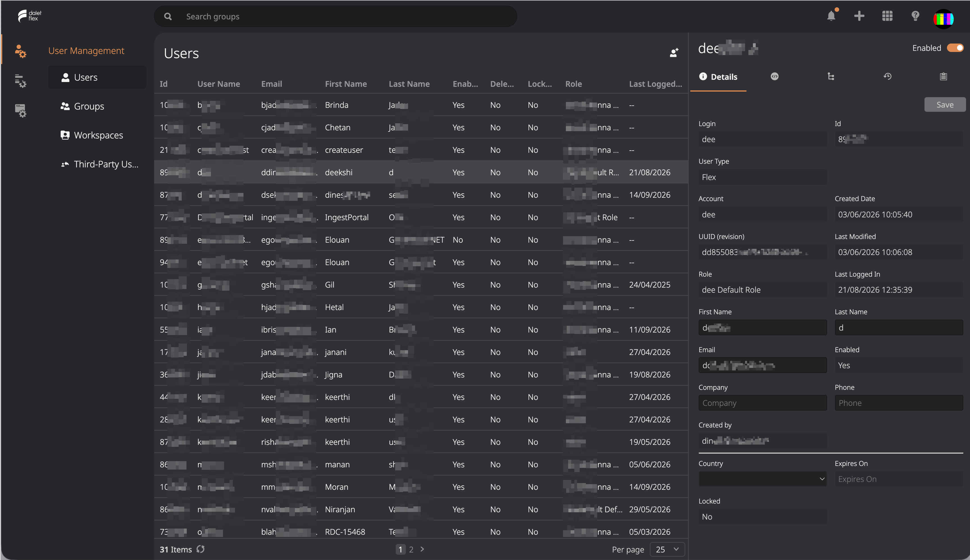This screenshot has height=560, width=970.
Task: Edit the Last Name field
Action: (898, 328)
